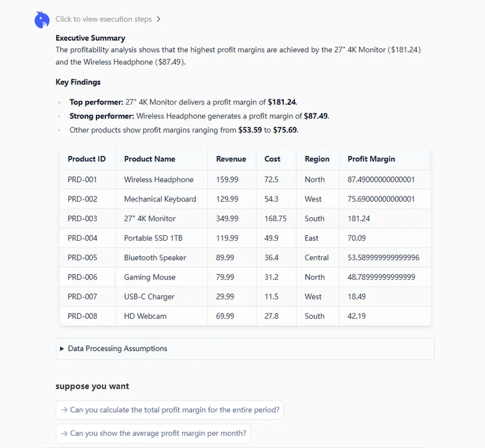The image size is (485, 448).
Task: Click the 27" 4K Monitor table cell
Action: click(x=150, y=218)
